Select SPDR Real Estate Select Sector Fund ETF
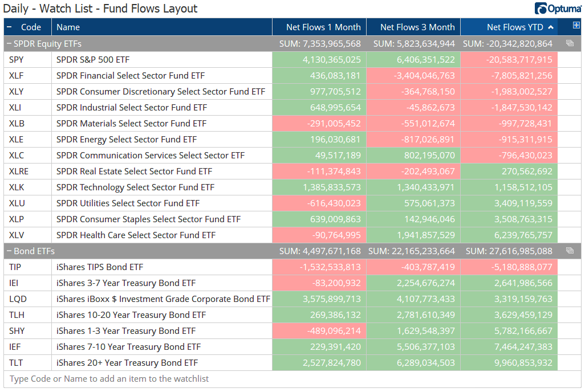585x392 pixels. pos(135,171)
